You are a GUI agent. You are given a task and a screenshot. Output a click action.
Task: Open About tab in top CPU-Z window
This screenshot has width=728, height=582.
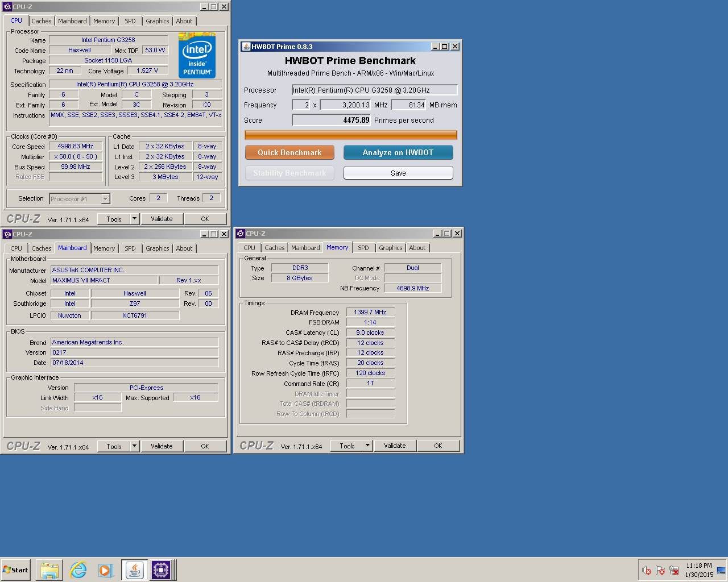point(184,21)
